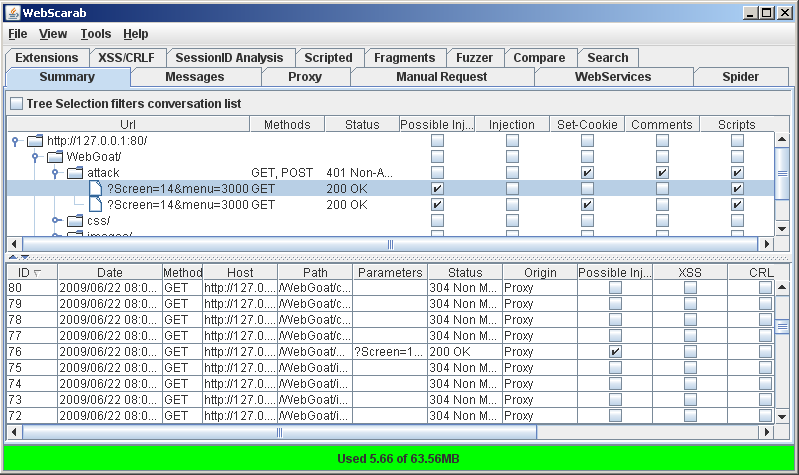This screenshot has height=475, width=799.
Task: Expand the css/ tree node
Action: pos(56,220)
